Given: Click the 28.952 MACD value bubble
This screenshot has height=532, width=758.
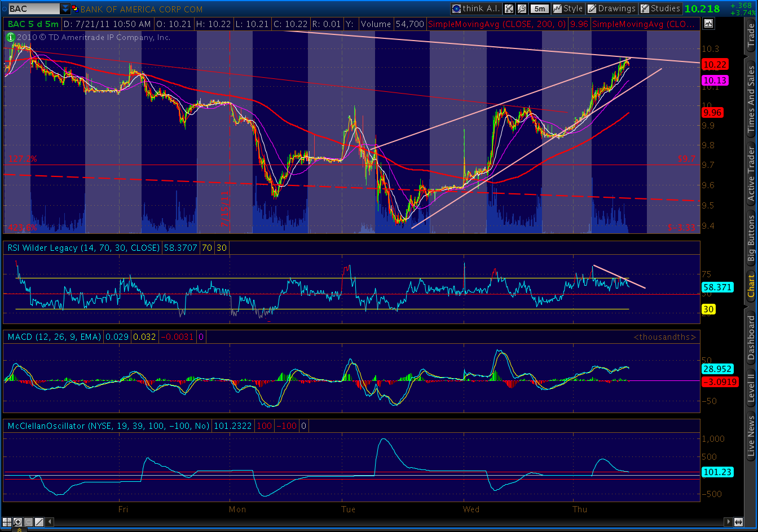Looking at the screenshot, I should pyautogui.click(x=716, y=369).
